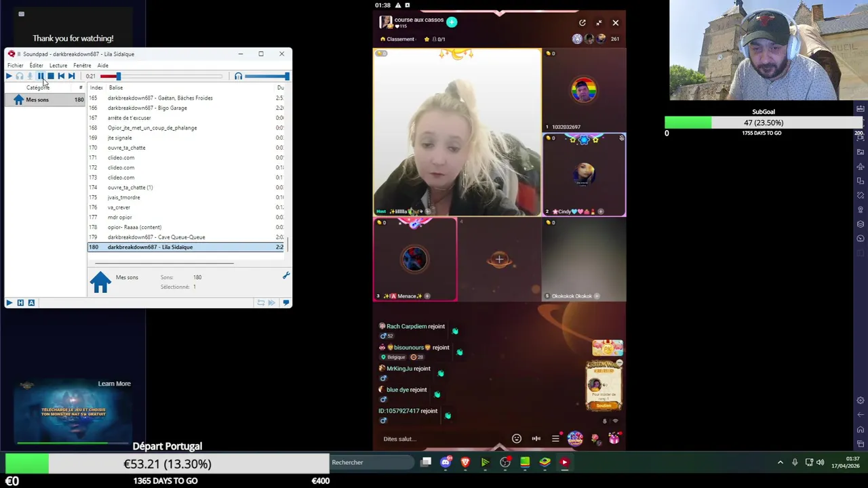Open the Fichier menu
The height and width of the screenshot is (488, 868).
click(15, 66)
